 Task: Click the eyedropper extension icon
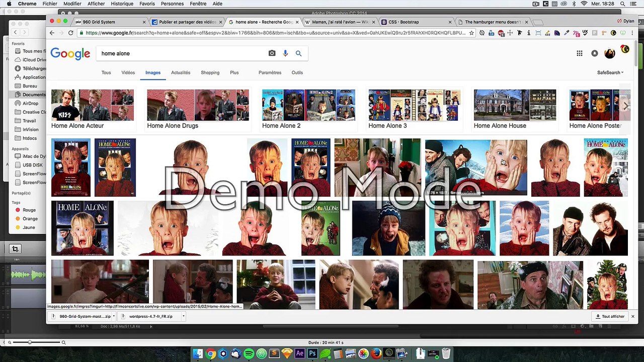tap(567, 33)
